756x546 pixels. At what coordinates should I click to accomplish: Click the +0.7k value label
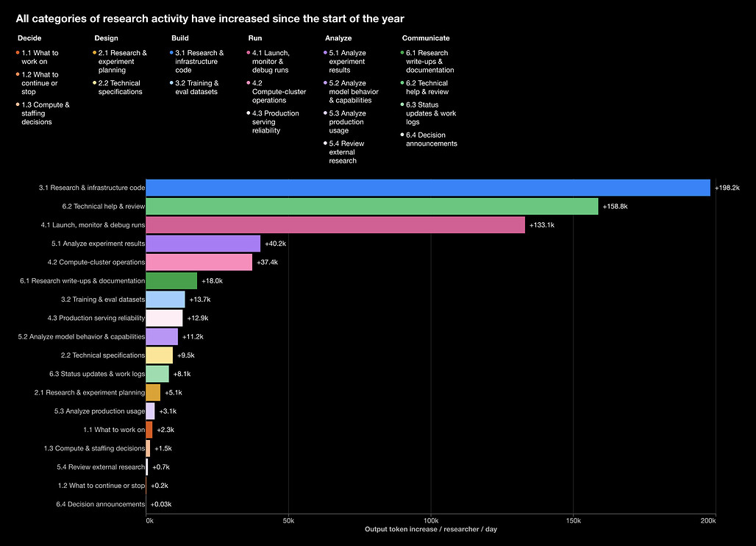(161, 467)
